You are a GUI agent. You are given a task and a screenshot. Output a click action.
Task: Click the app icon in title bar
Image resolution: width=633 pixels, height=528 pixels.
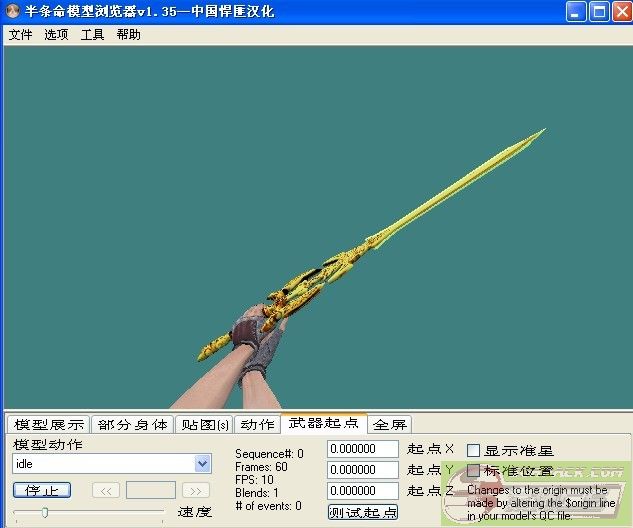[x=13, y=11]
